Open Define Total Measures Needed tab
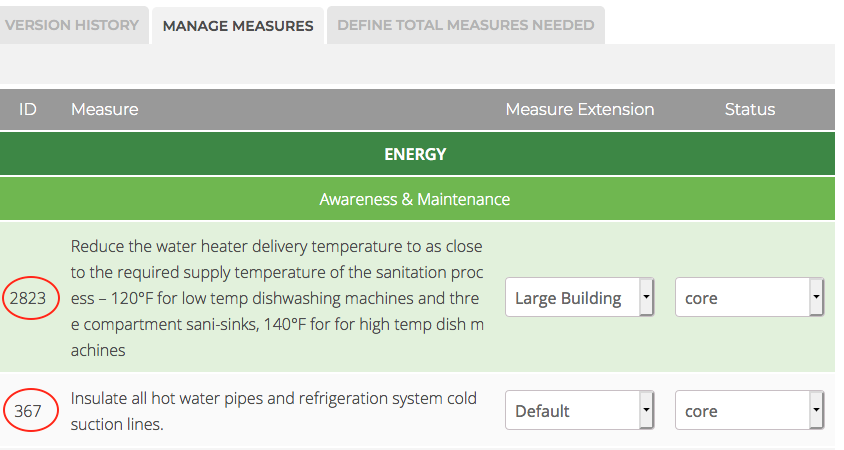Viewport: 844px width, 450px height. (x=466, y=25)
